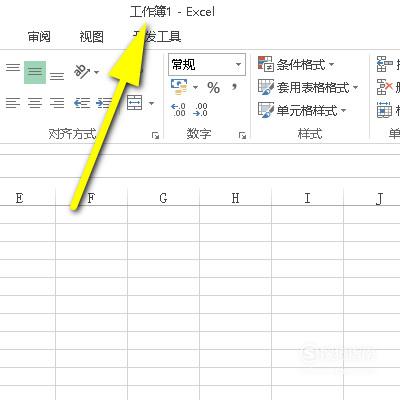Screen dimensions: 400x400
Task: Increase decimal places
Action: (178, 110)
